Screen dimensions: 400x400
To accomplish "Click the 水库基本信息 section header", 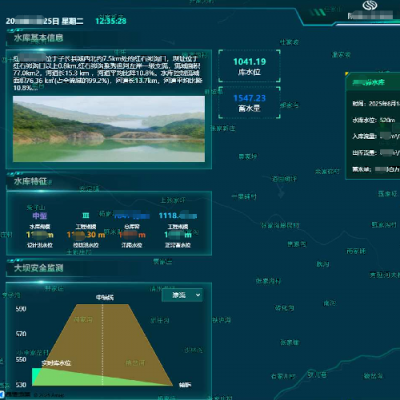I will click(38, 38).
